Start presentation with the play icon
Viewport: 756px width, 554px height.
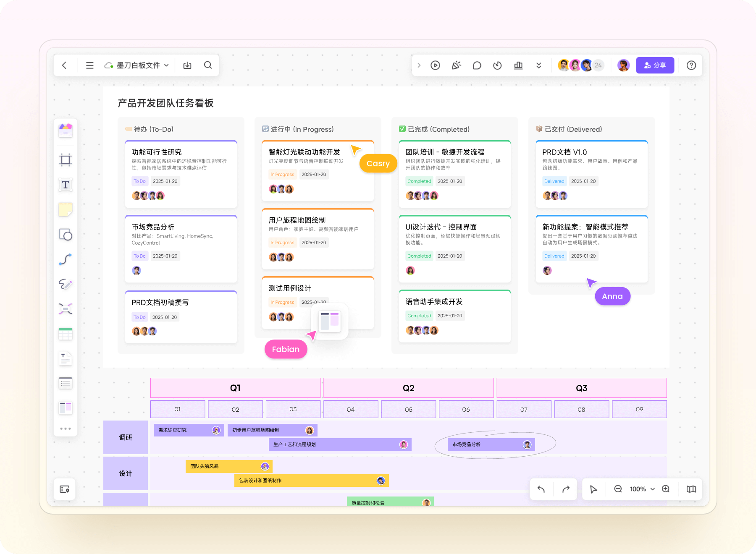point(435,65)
